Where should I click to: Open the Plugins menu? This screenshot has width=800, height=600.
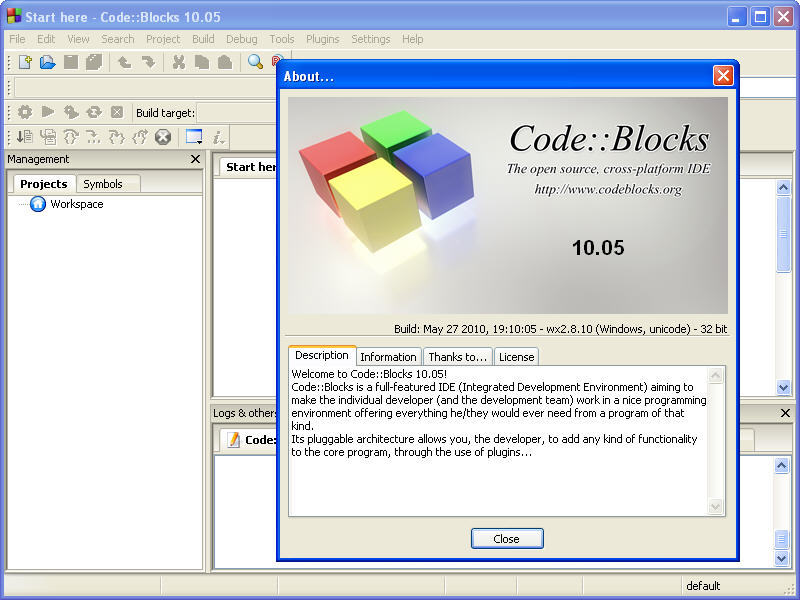click(x=322, y=39)
